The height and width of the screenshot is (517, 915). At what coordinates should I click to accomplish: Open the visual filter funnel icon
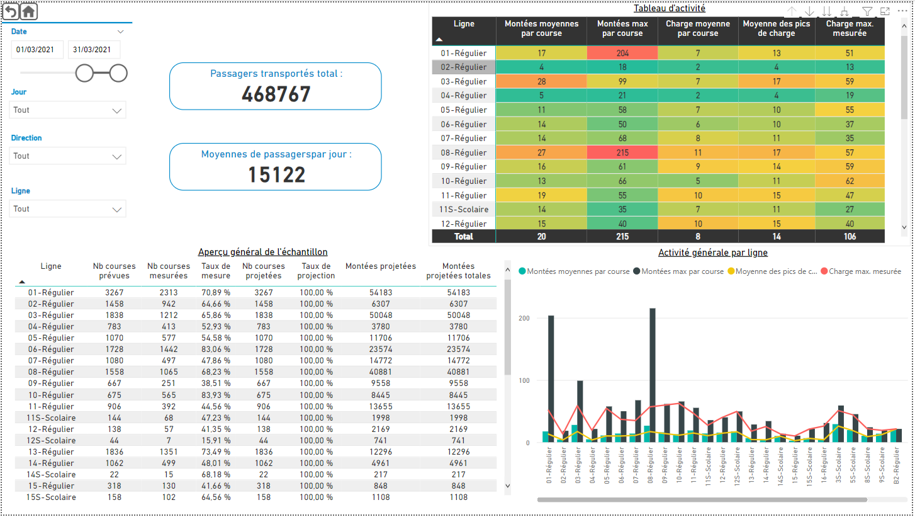click(x=867, y=11)
